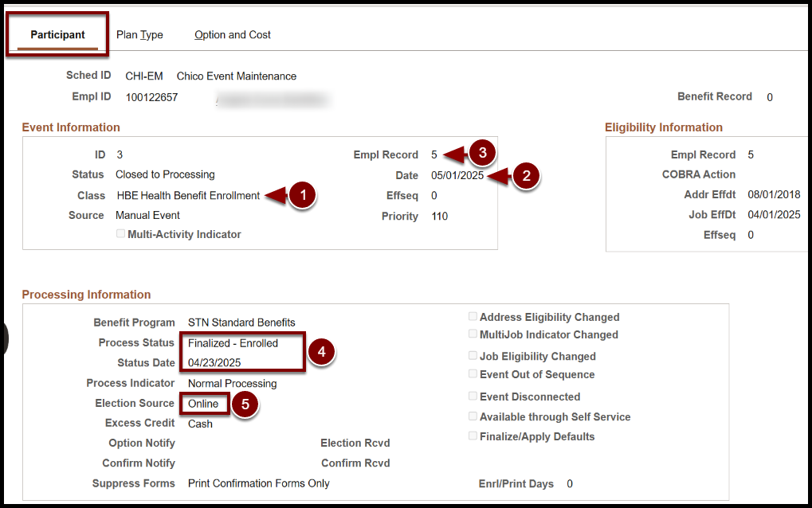Screen dimensions: 812x508
Task: Toggle the Finalize/Apply Defaults checkbox
Action: click(x=473, y=436)
